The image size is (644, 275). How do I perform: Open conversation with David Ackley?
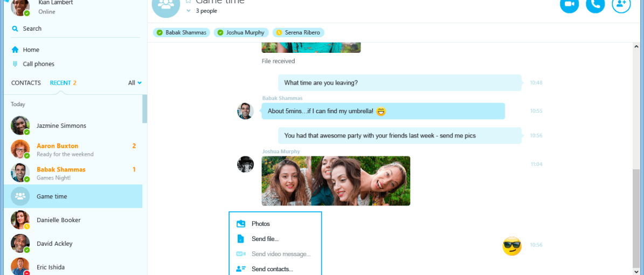73,244
